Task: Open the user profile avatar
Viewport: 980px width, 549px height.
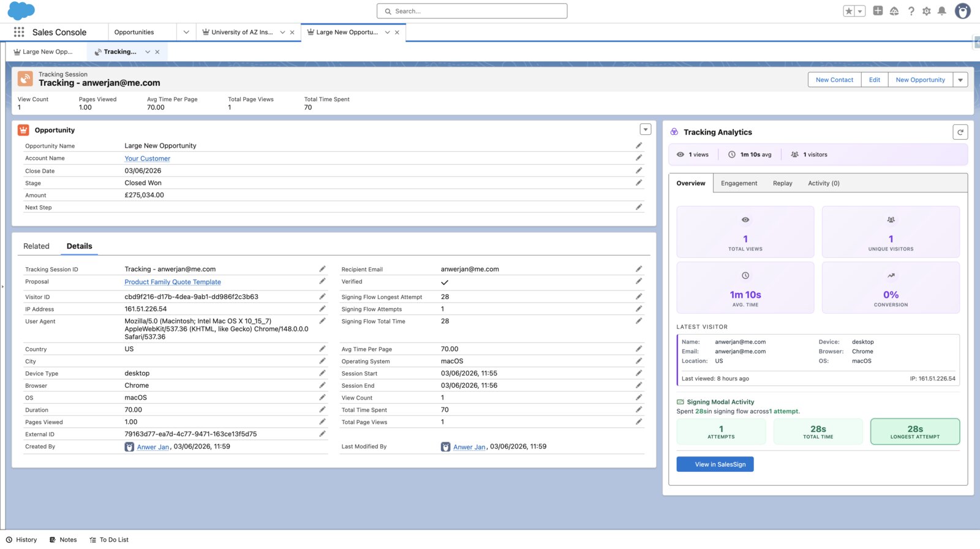Action: (x=963, y=11)
